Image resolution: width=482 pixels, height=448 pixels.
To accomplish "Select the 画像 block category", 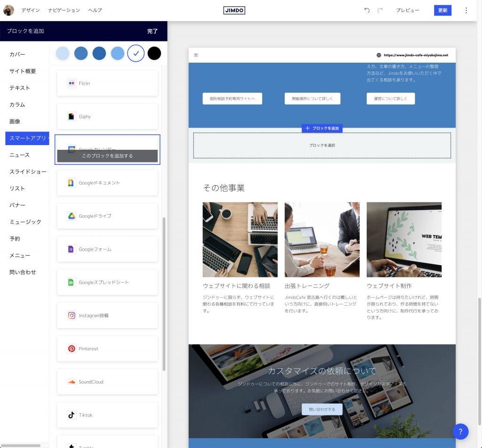I will click(x=15, y=121).
